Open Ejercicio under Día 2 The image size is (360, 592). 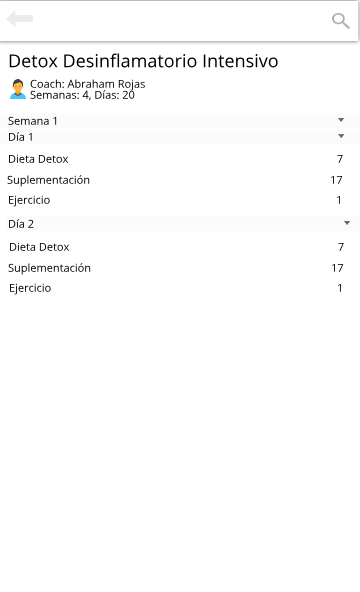click(x=180, y=288)
